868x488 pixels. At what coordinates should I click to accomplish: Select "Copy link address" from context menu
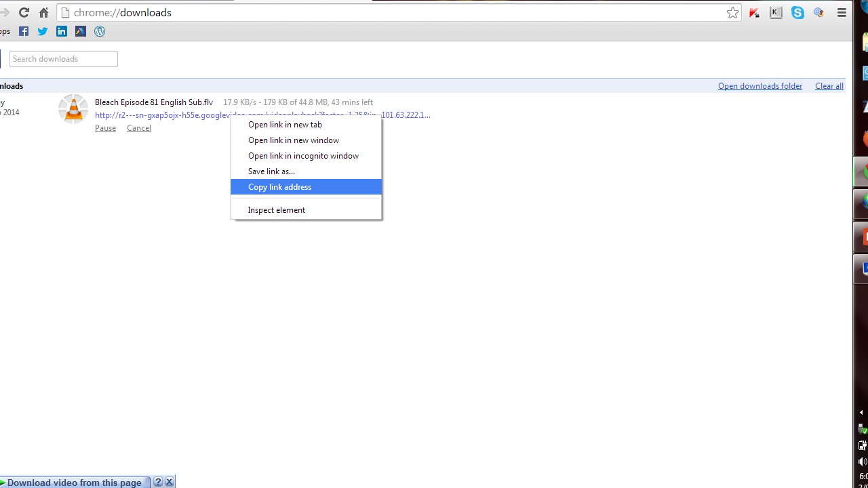(279, 187)
